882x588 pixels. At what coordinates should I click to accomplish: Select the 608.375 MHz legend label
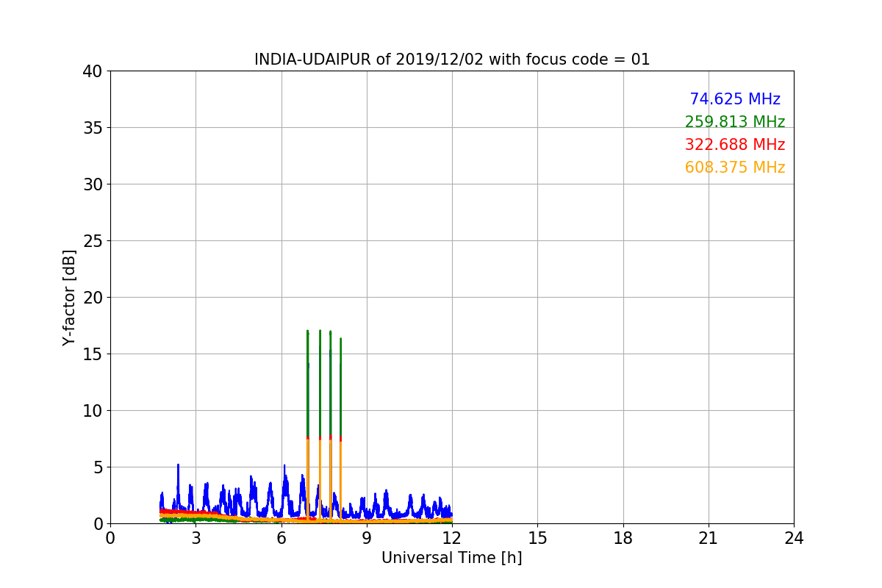pos(735,168)
